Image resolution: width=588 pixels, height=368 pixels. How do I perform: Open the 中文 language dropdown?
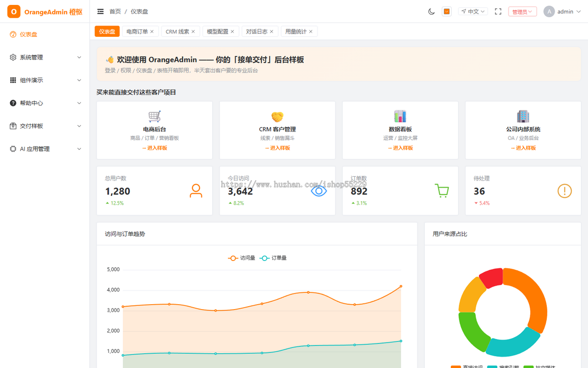473,11
